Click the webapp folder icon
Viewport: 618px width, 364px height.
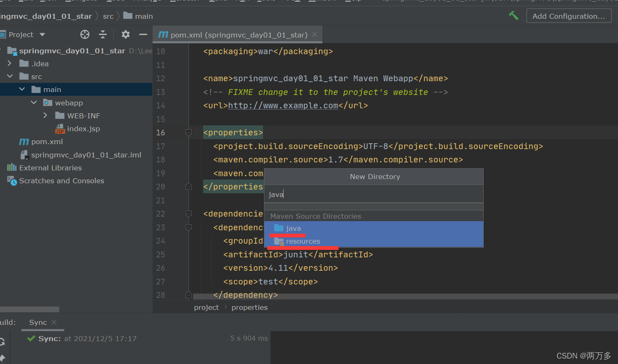48,102
